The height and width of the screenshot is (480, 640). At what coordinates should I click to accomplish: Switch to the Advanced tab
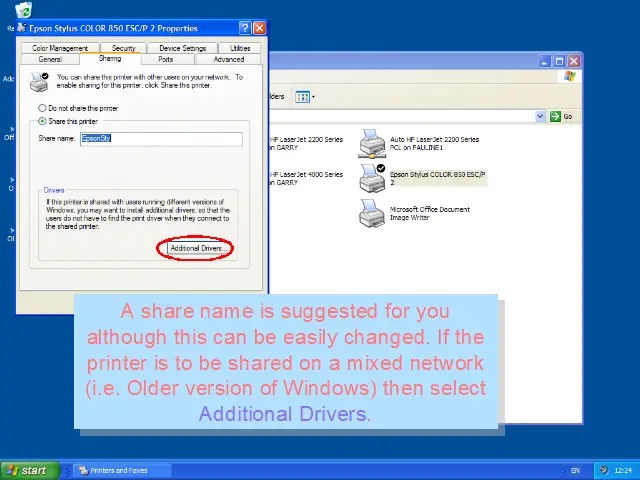click(x=229, y=59)
